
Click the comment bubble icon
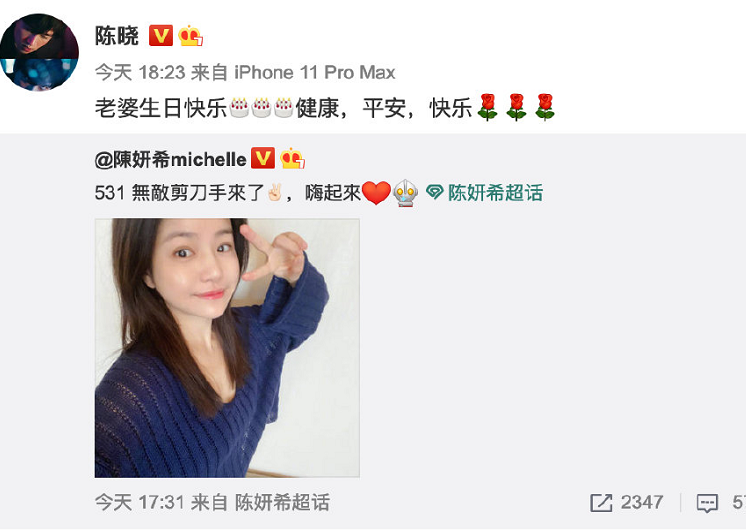tap(707, 503)
